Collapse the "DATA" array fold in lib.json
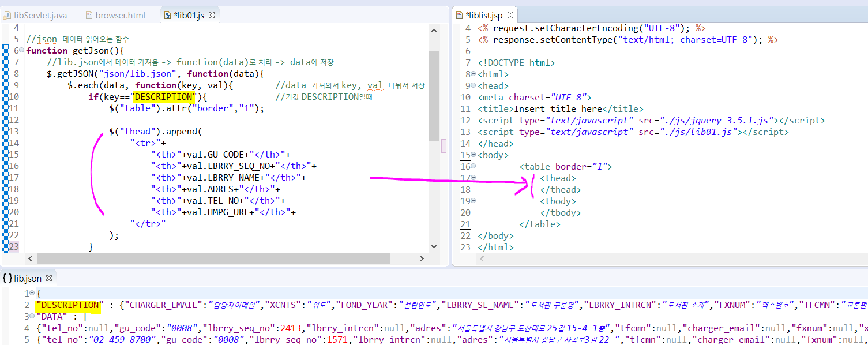The image size is (868, 345). point(31,316)
